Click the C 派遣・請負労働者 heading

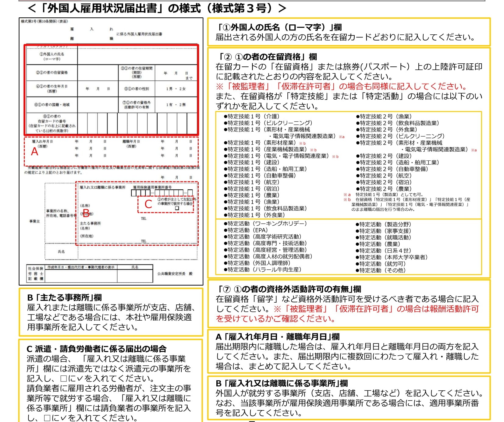[97, 349]
